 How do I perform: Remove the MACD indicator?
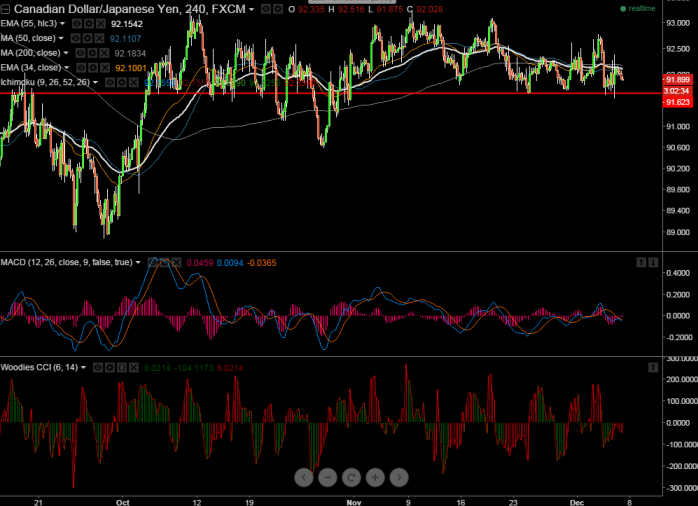[176, 263]
